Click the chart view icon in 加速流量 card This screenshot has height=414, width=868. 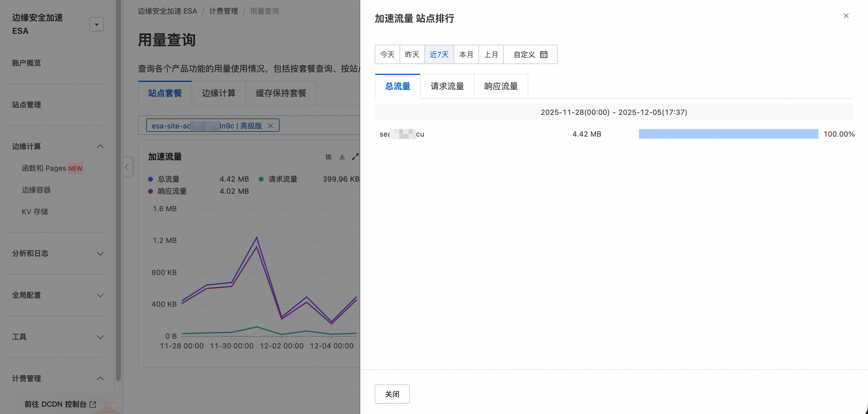[x=329, y=157]
